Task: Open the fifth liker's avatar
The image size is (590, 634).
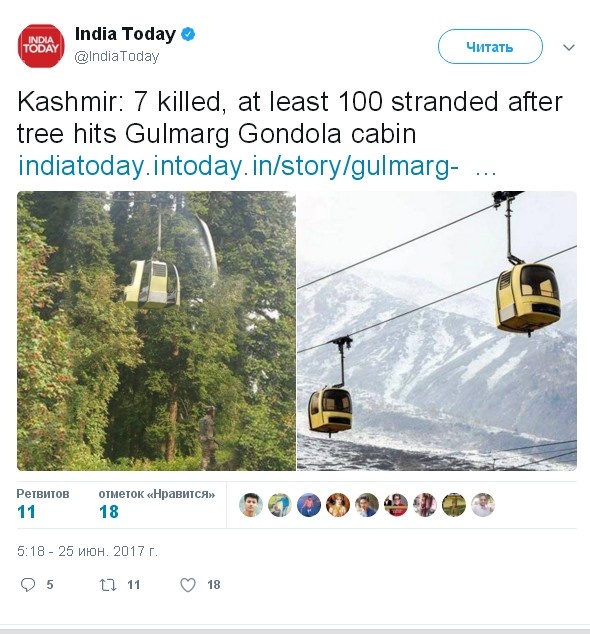Action: point(367,505)
